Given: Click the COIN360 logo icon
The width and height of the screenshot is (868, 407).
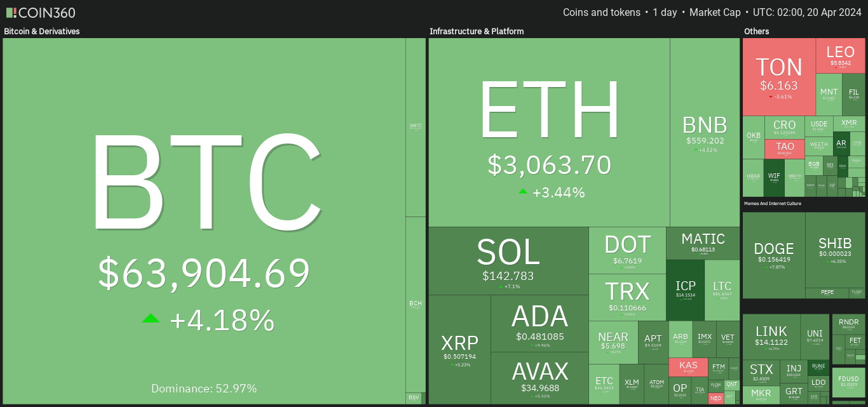Looking at the screenshot, I should pos(11,12).
